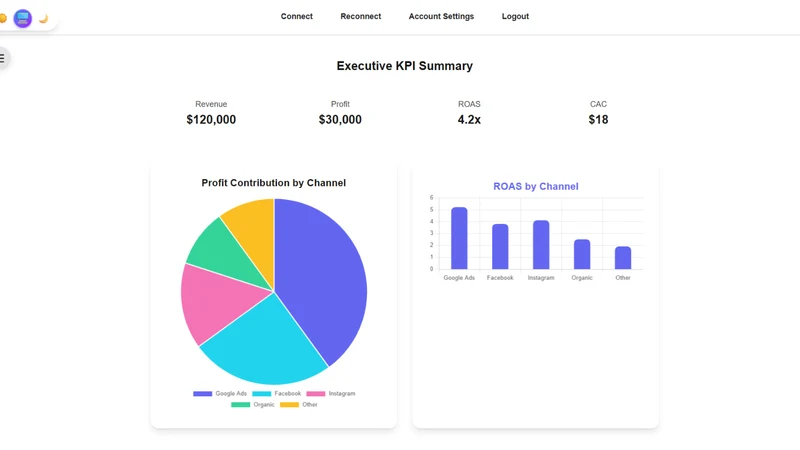Click the Other ROAS bar

tap(623, 258)
